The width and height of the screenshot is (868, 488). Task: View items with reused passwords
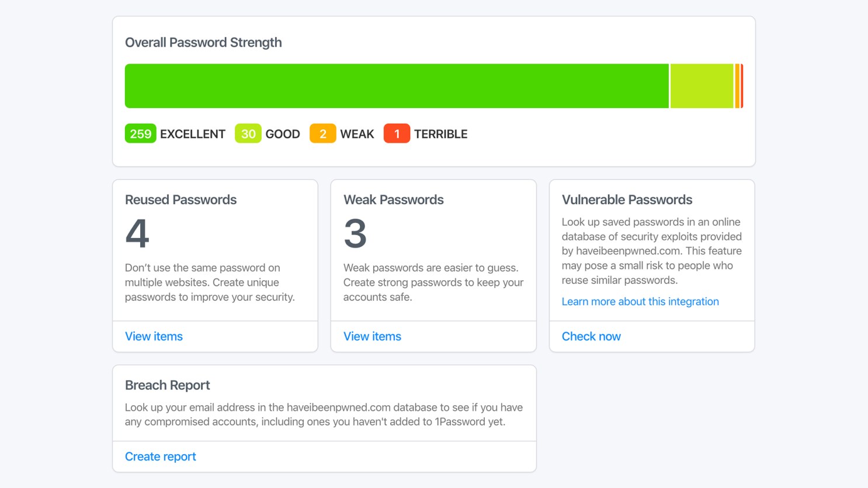pos(154,336)
